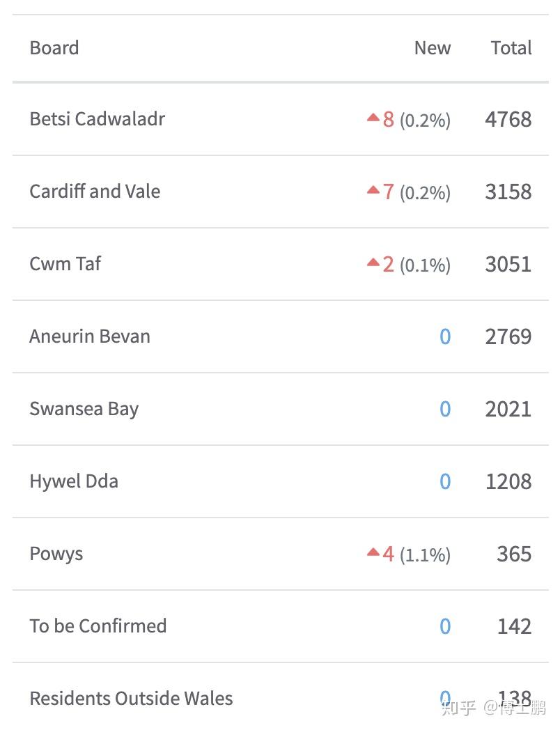Click the Hywel Dda board name

pos(74,481)
